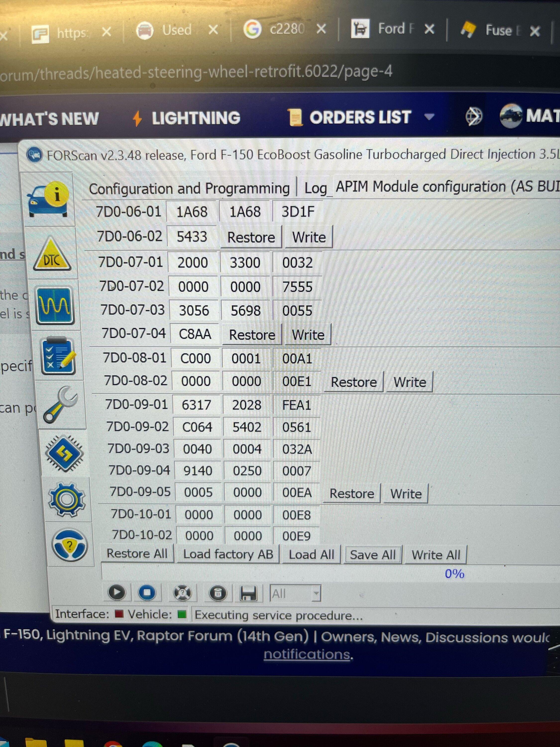This screenshot has height=747, width=560.
Task: Click Write in the 7D0-09-05 row
Action: (x=406, y=494)
